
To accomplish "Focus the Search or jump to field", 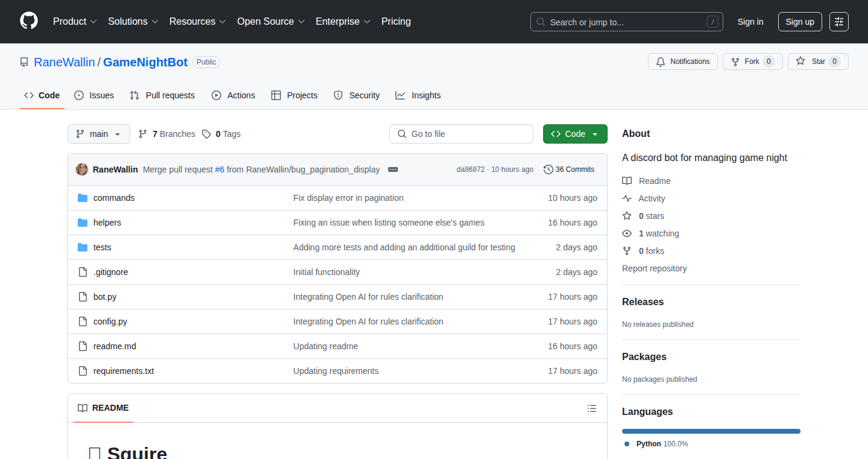I will [627, 22].
